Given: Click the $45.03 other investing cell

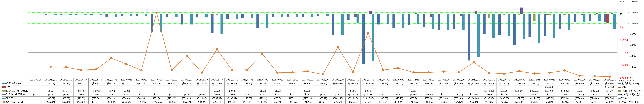Looking at the screenshot, I should tap(413, 94).
